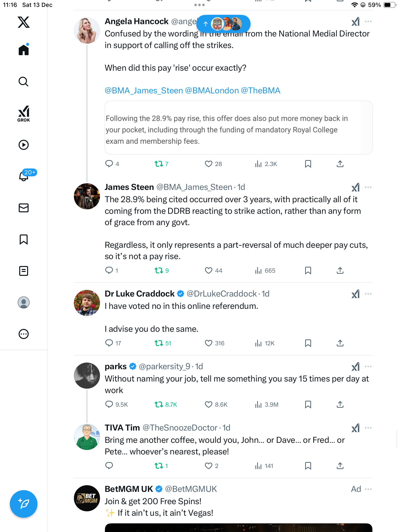Open TIVA Tim's profile picture
The image size is (399, 532).
pyautogui.click(x=87, y=437)
